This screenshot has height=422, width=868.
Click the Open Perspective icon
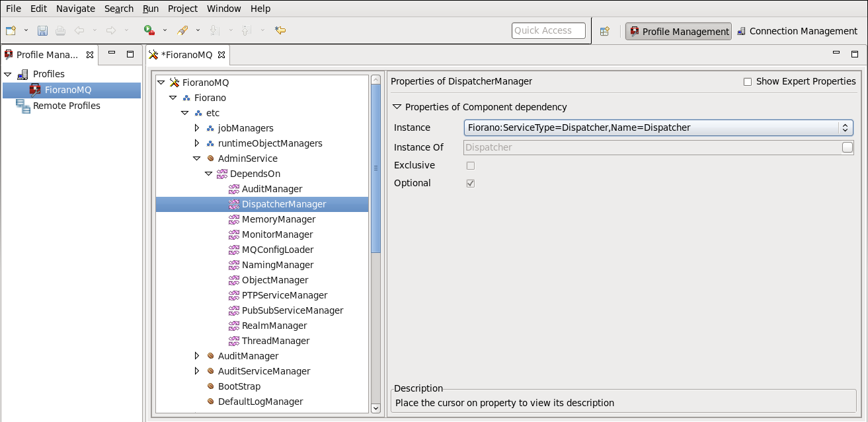tap(604, 31)
